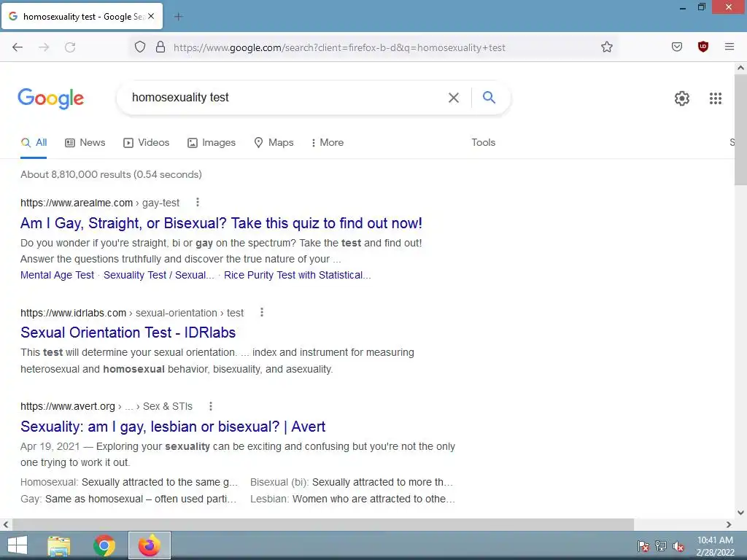Open the network tray icon
747x560 pixels.
pos(661,546)
